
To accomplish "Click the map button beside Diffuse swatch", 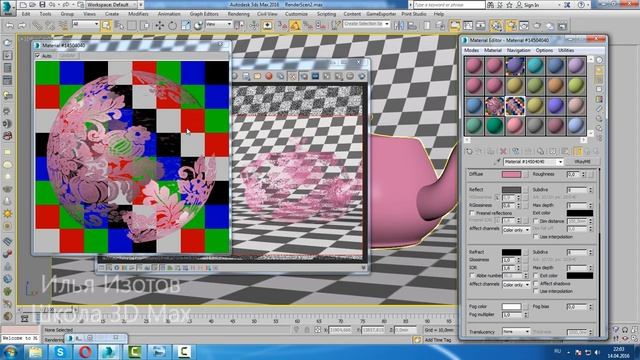I will tap(526, 175).
